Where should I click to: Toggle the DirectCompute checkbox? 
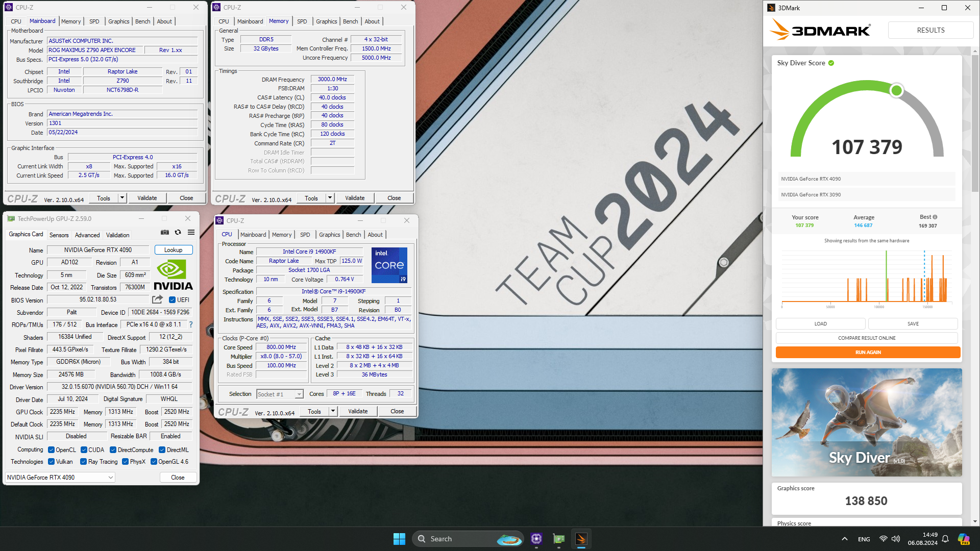point(113,450)
